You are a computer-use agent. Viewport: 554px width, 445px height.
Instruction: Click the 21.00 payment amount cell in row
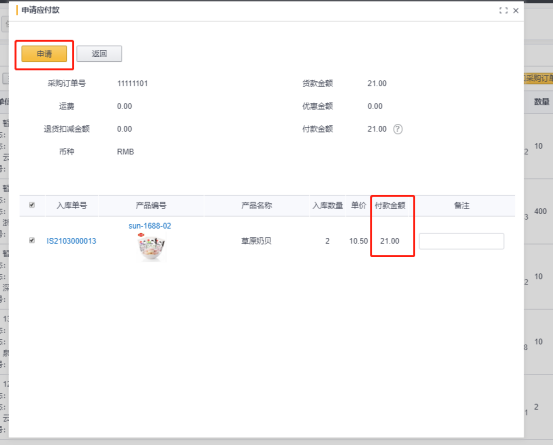click(x=390, y=241)
